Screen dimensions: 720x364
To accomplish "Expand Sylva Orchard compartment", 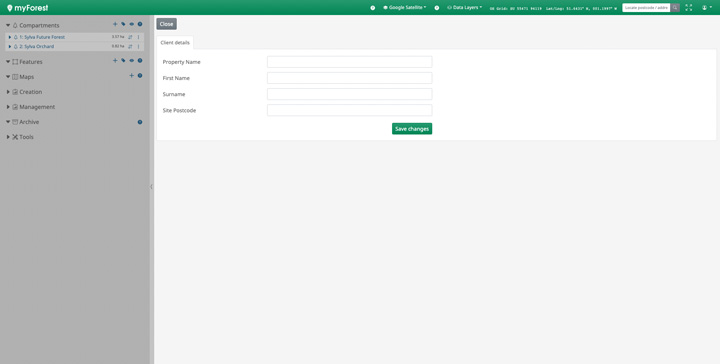I will (10, 46).
